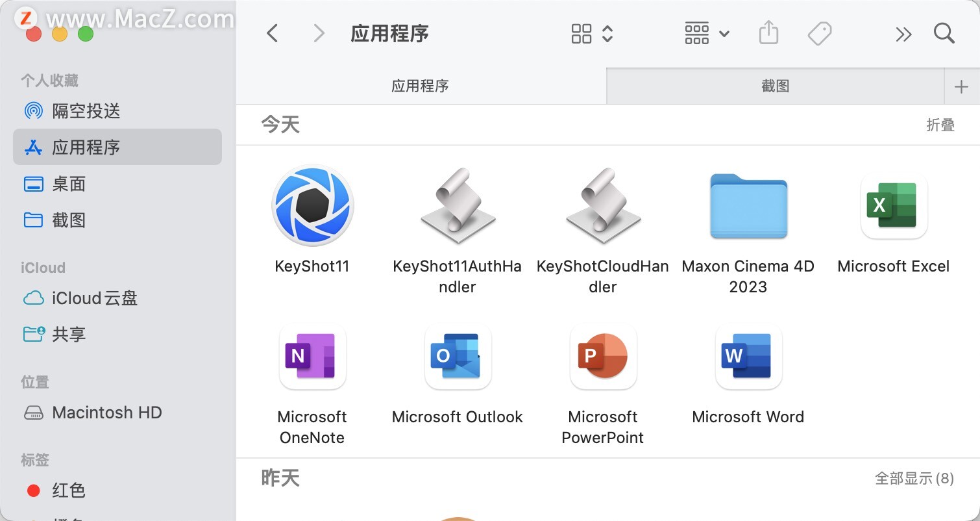Click the Microsoft OneNote file name
The image size is (980, 521).
(312, 427)
